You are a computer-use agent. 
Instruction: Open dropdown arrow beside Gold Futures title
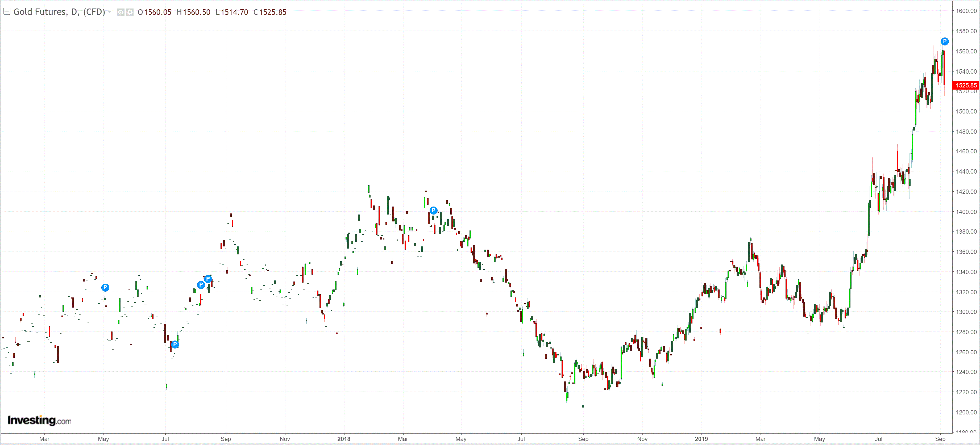coord(110,12)
